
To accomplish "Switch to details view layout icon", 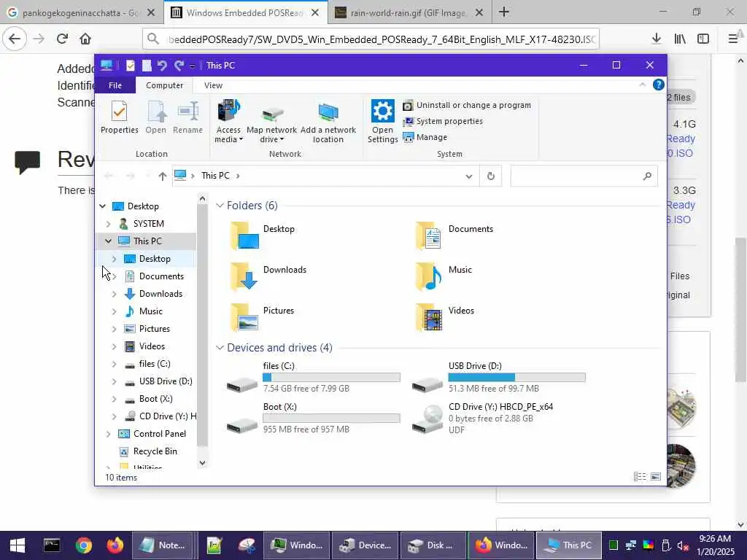I will coord(640,477).
